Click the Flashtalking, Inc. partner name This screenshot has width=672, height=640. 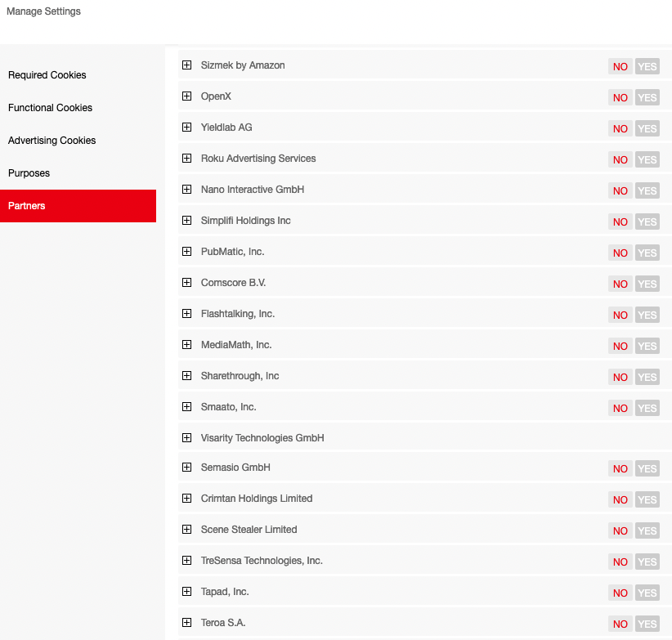point(238,314)
